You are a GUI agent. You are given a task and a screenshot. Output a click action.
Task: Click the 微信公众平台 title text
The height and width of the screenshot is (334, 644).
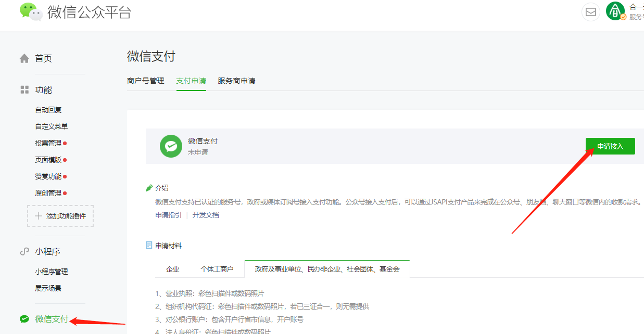(89, 11)
